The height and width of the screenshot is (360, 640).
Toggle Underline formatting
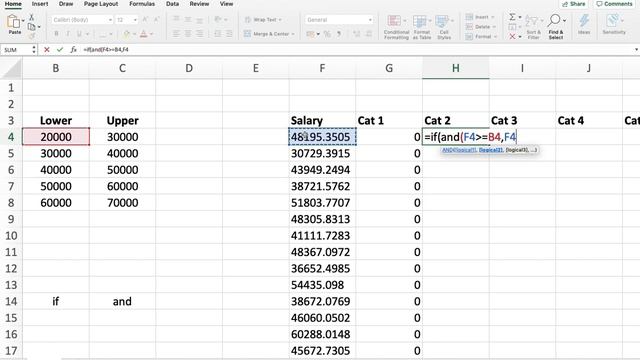click(x=79, y=34)
